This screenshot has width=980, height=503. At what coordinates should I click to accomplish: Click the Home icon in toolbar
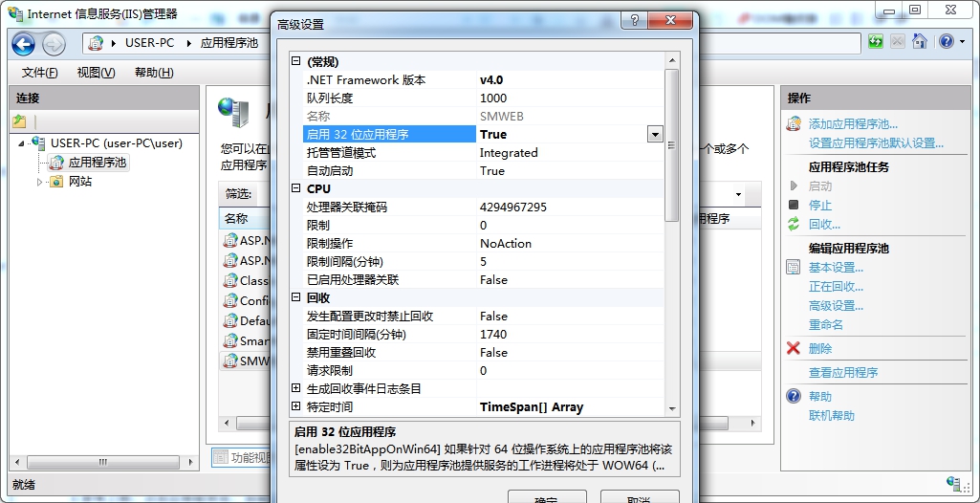(x=920, y=41)
